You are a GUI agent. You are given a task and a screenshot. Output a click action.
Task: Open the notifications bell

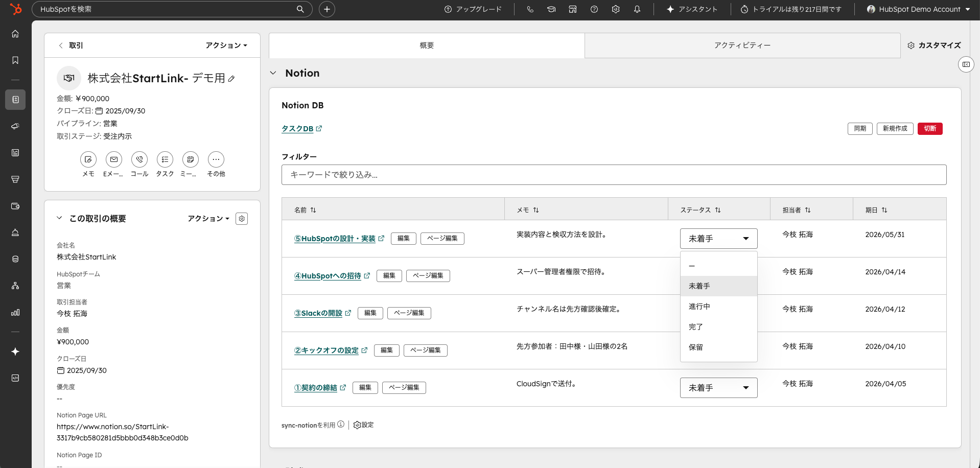(x=637, y=9)
